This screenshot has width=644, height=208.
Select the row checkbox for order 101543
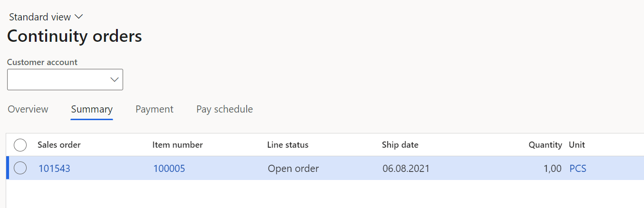[x=20, y=168]
